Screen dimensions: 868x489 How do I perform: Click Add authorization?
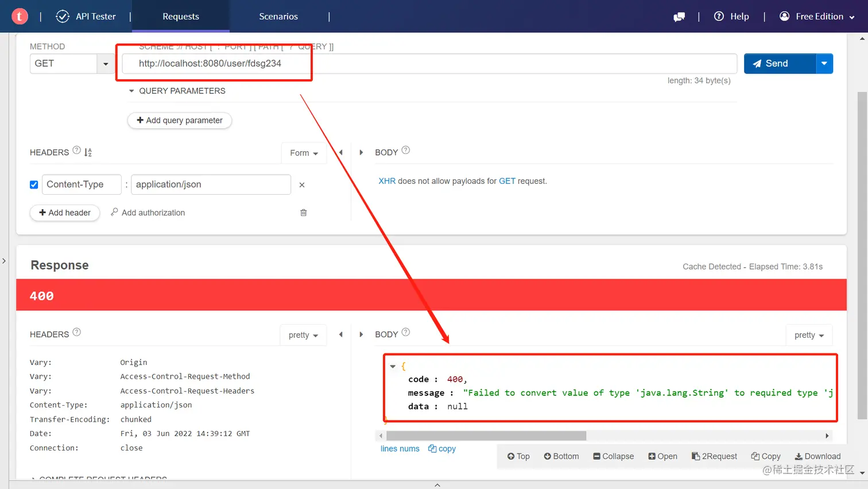click(x=148, y=213)
